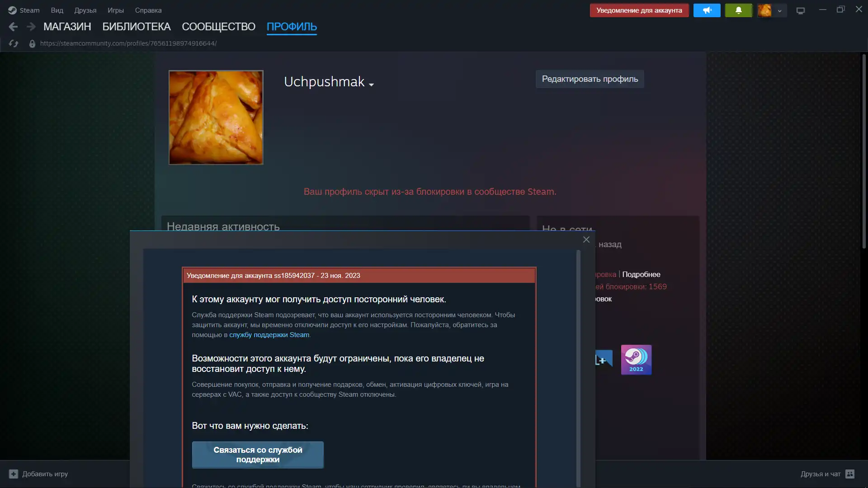Click the Недавняя активность heading
Viewport: 868px width, 488px height.
223,225
